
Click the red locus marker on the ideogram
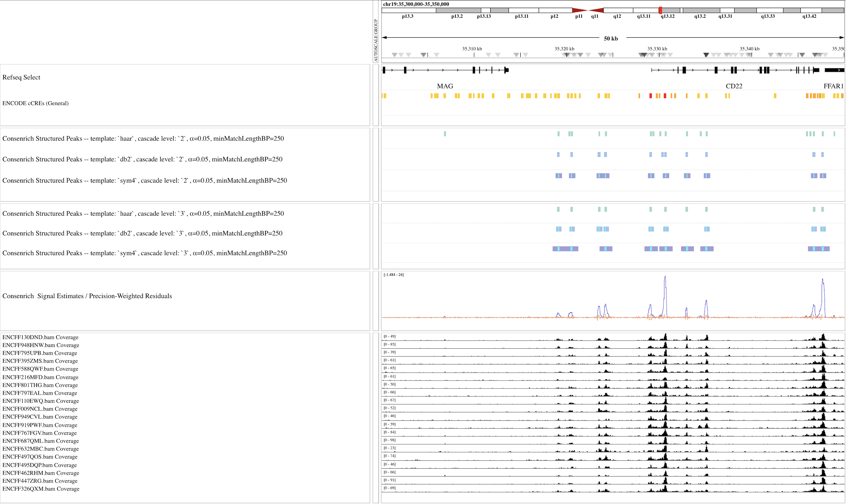[661, 10]
